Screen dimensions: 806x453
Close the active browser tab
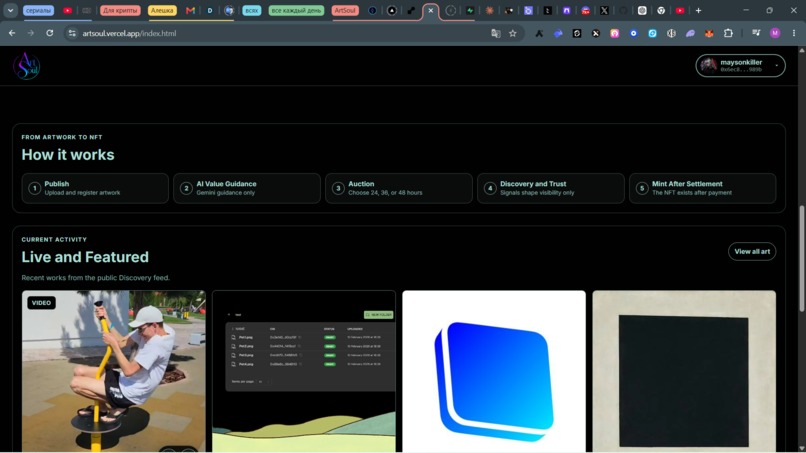[431, 10]
